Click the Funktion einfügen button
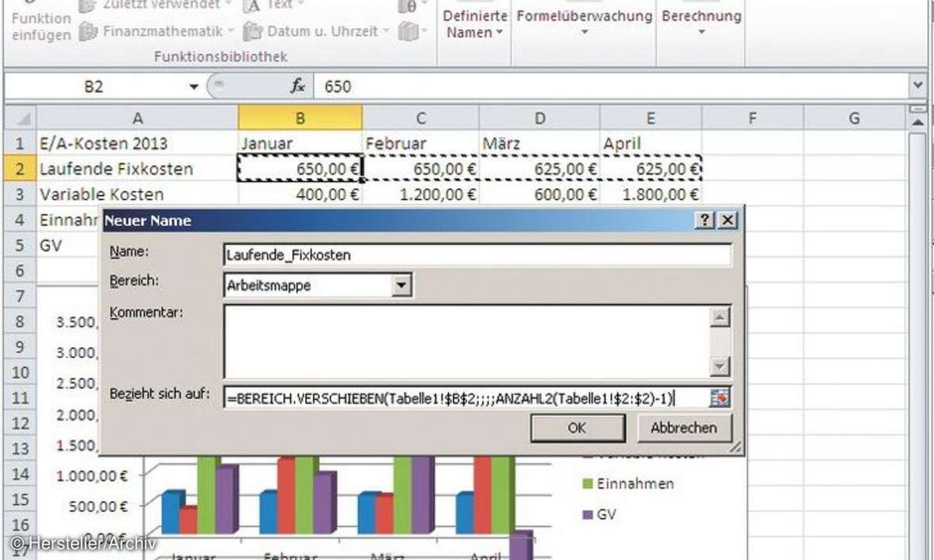 (41, 26)
